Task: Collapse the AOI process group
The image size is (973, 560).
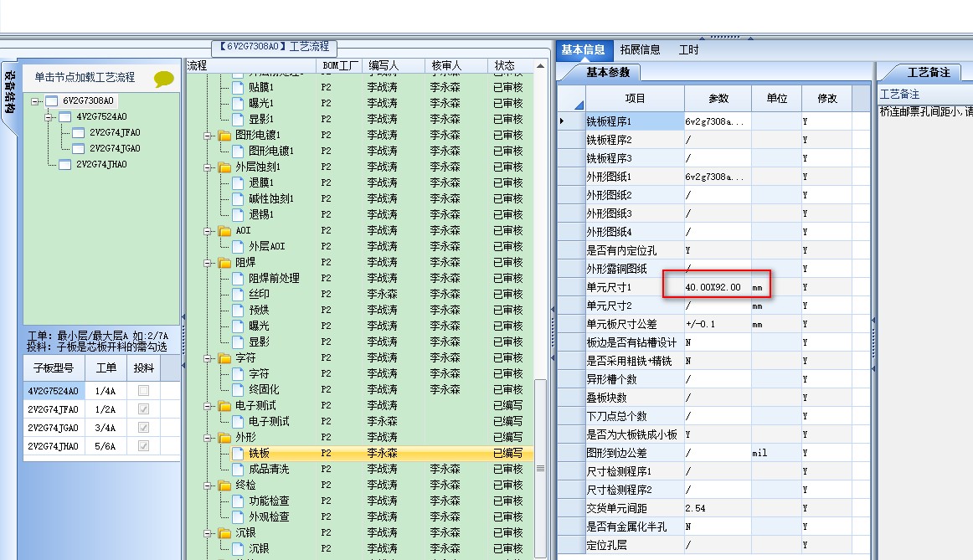Action: click(x=208, y=231)
